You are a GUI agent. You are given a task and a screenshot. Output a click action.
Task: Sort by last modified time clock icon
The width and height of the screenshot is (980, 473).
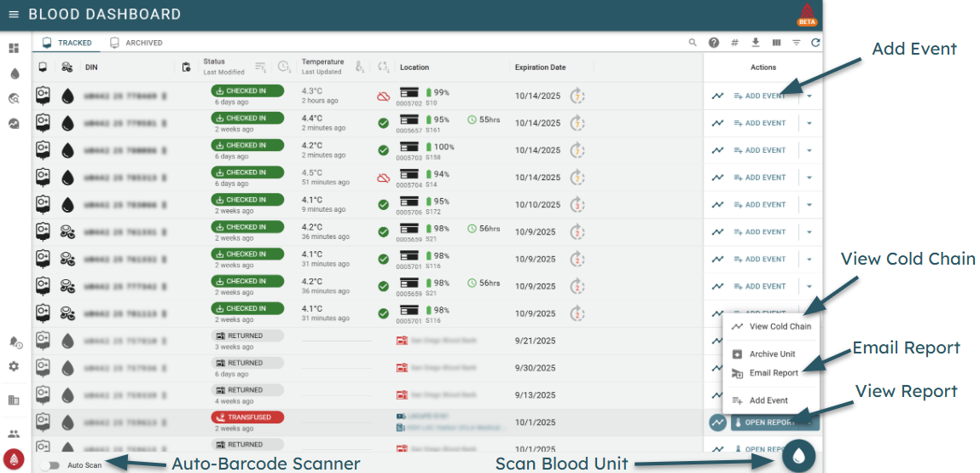[284, 67]
